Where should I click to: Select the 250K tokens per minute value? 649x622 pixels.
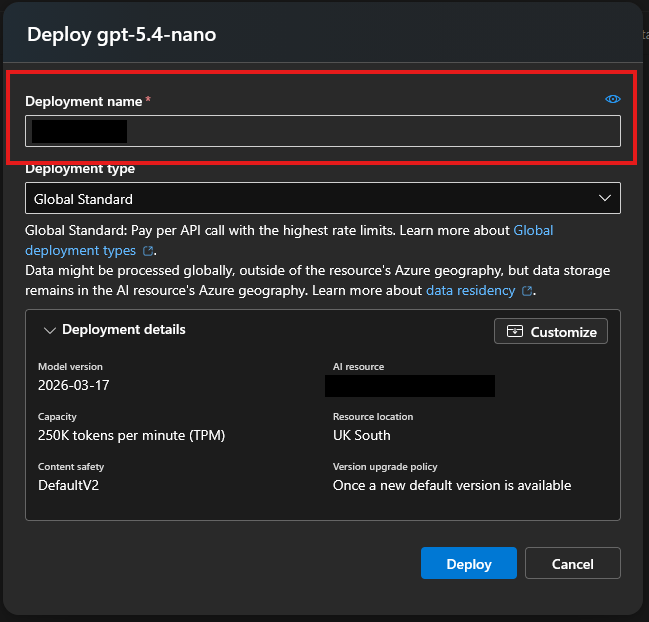point(131,435)
